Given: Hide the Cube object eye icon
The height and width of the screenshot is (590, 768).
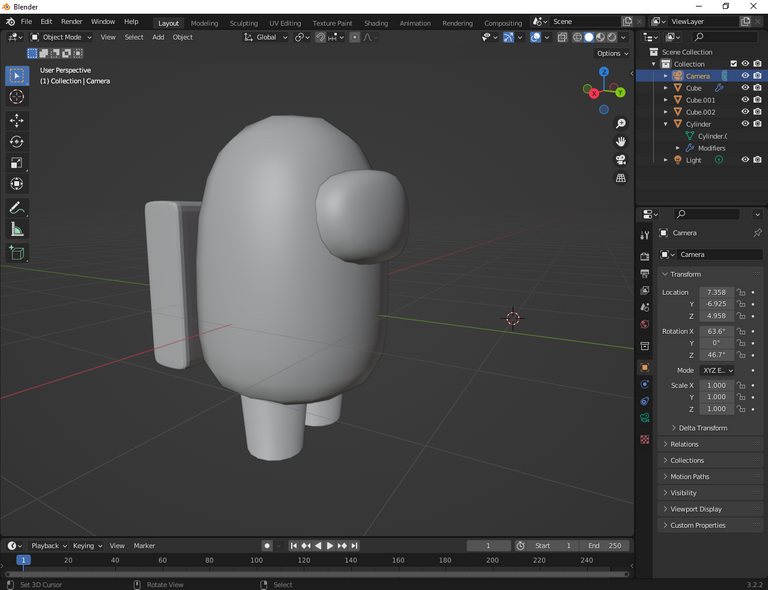Looking at the screenshot, I should point(745,88).
